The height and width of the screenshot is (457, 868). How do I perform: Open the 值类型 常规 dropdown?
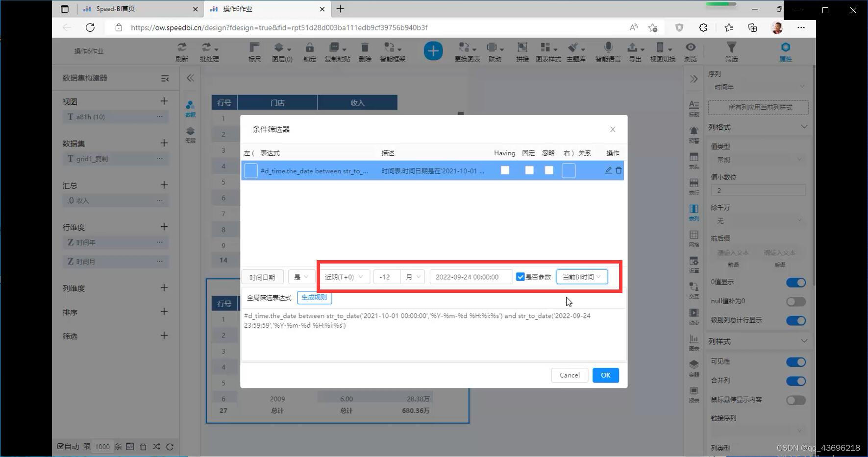(x=758, y=160)
